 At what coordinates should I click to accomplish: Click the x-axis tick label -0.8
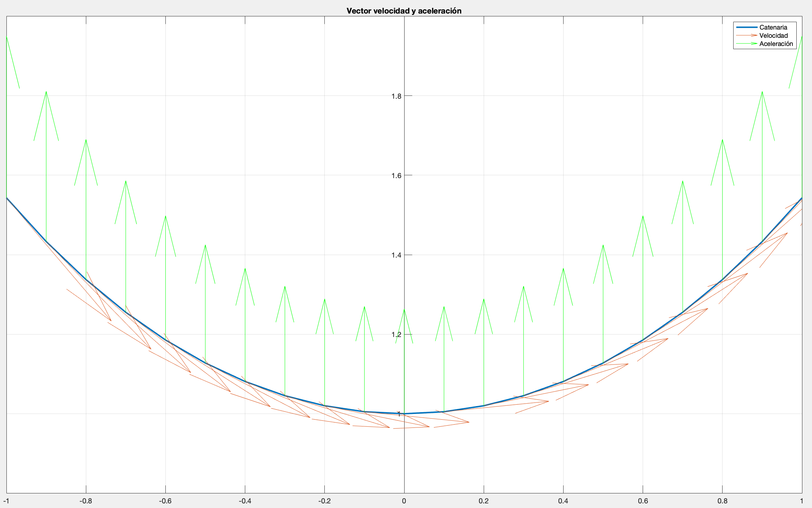click(x=86, y=501)
